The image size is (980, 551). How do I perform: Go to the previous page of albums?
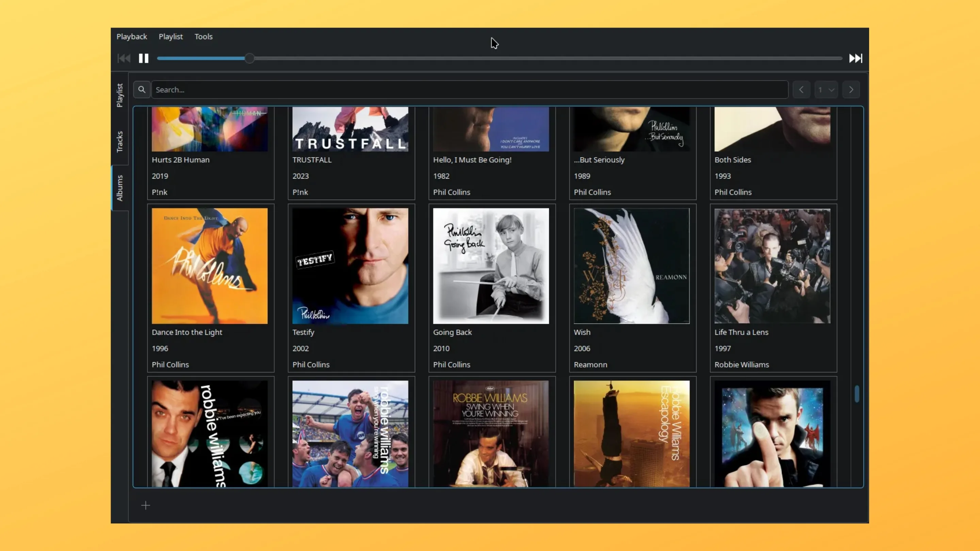(801, 90)
